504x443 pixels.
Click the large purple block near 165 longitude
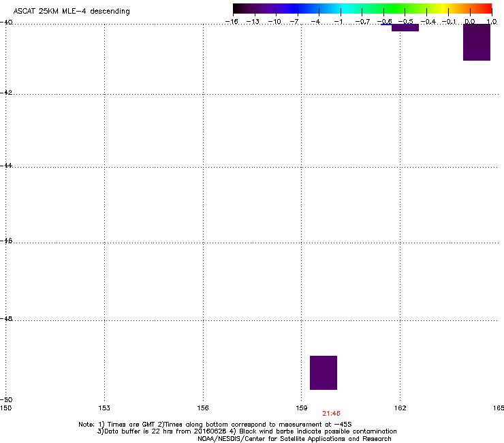[477, 42]
